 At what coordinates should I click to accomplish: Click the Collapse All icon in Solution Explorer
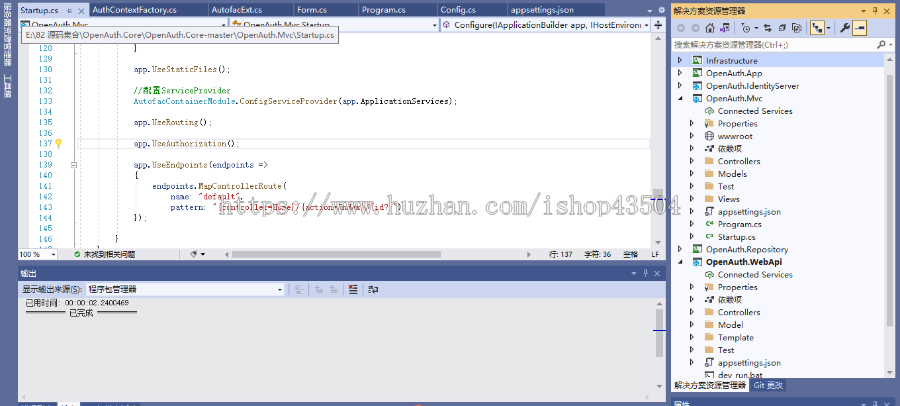(x=782, y=28)
